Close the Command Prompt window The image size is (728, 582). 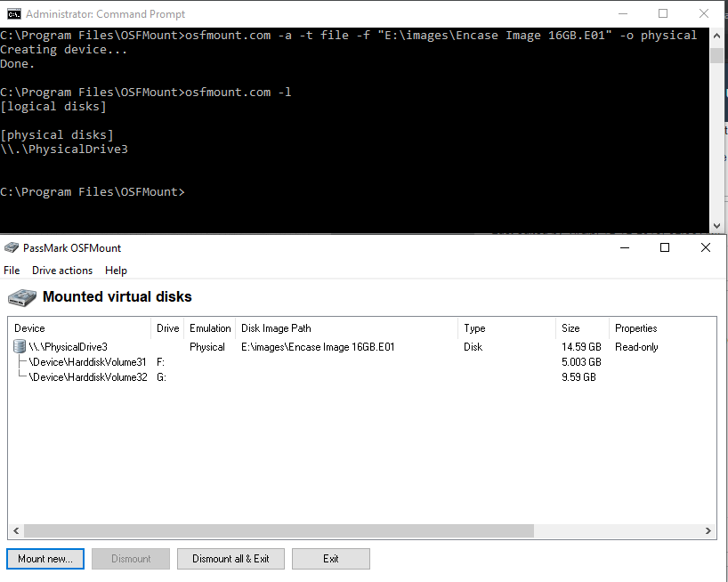click(704, 14)
